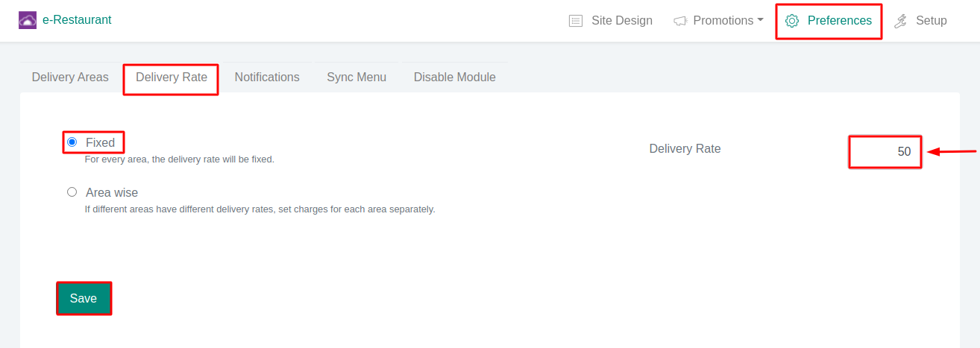Open the Setup menu text

coord(931,21)
